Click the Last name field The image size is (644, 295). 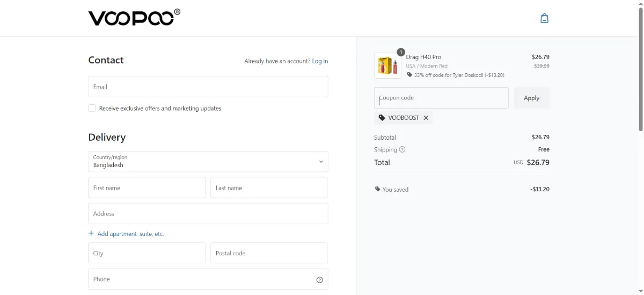coord(269,188)
